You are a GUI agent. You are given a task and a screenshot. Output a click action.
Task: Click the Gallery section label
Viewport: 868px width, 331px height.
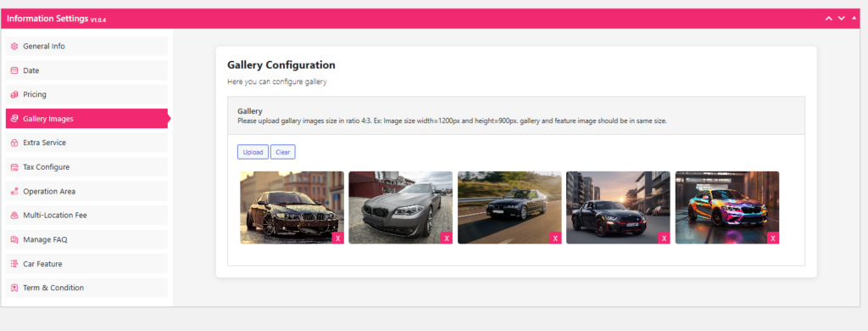pos(250,111)
